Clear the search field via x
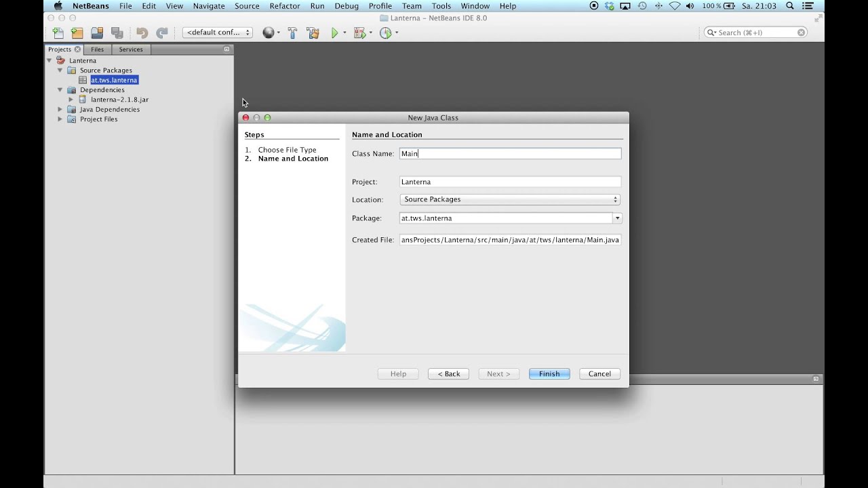The image size is (868, 488). [801, 33]
